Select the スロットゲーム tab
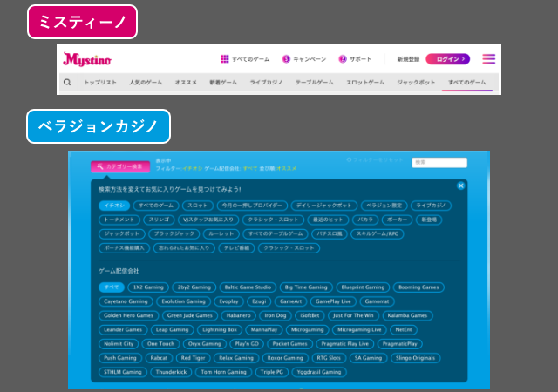The width and height of the screenshot is (558, 392). 364,83
